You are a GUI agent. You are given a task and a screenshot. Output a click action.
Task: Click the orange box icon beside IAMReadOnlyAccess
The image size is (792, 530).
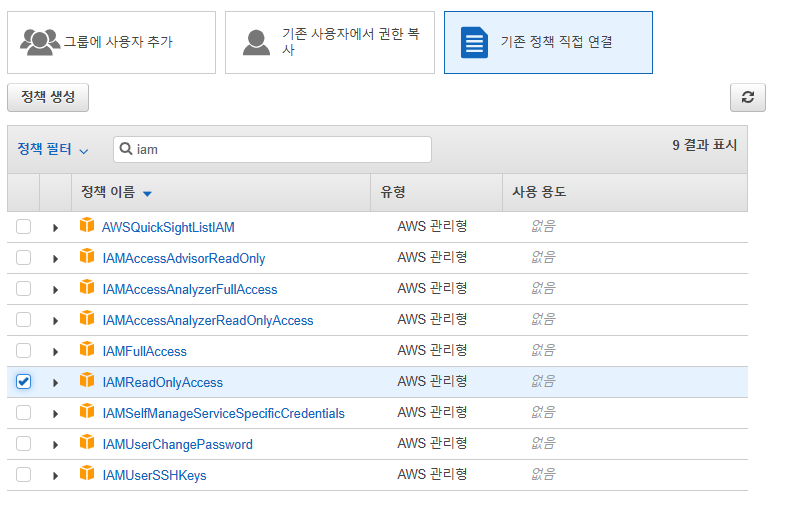coord(87,379)
